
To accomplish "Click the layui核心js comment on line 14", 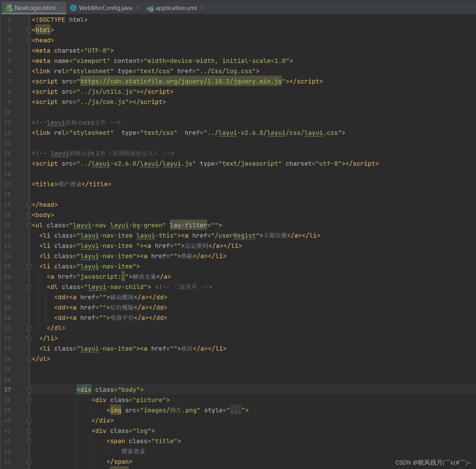I will point(103,153).
